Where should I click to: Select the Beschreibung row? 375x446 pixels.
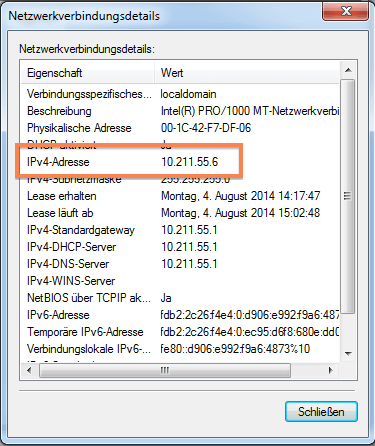pyautogui.click(x=180, y=111)
